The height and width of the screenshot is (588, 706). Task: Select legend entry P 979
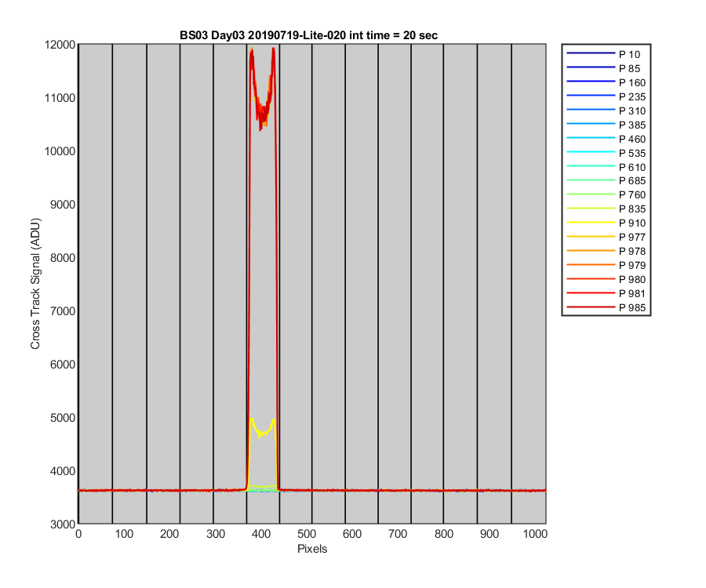606,265
